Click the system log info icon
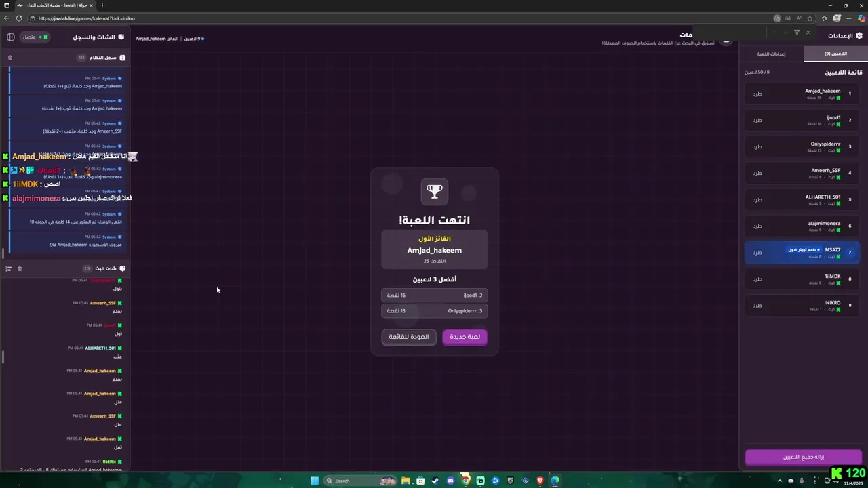868x488 pixels. [123, 58]
